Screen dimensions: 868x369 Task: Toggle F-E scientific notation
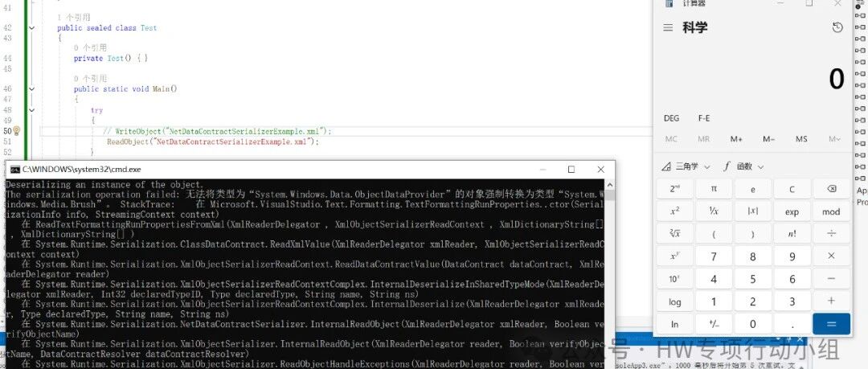tap(703, 118)
